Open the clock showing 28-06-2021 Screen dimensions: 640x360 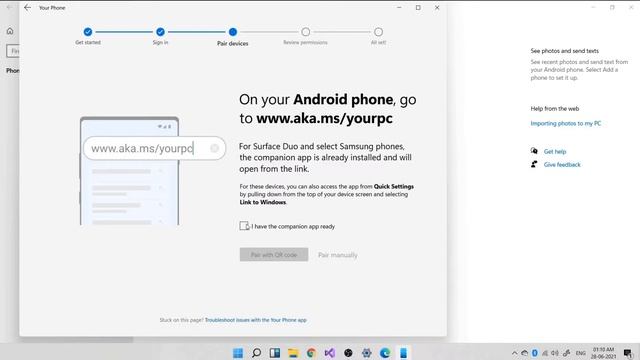(604, 353)
